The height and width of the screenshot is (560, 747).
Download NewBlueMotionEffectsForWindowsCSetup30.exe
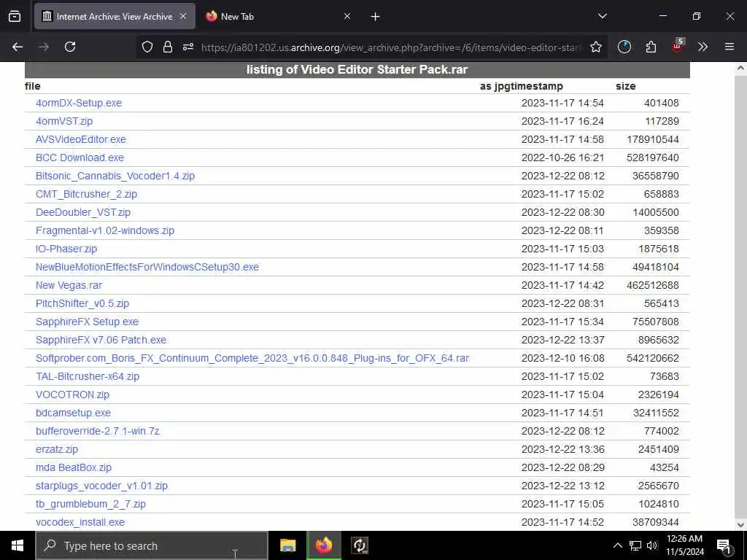coord(147,267)
